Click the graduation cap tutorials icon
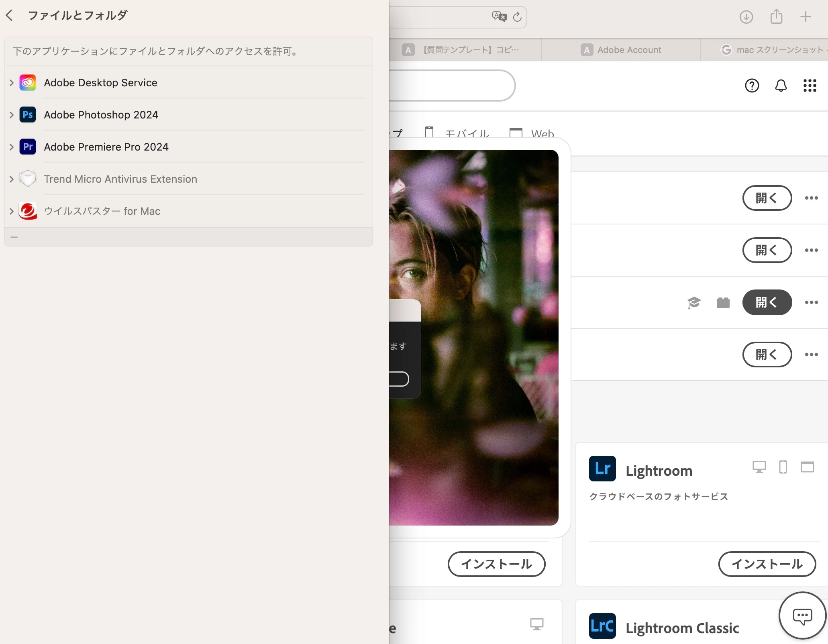 [693, 302]
